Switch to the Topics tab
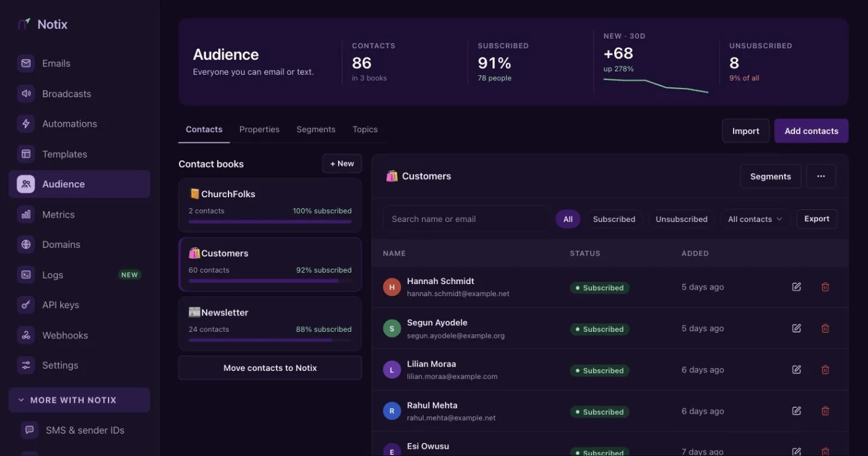Image resolution: width=868 pixels, height=456 pixels. coord(365,129)
